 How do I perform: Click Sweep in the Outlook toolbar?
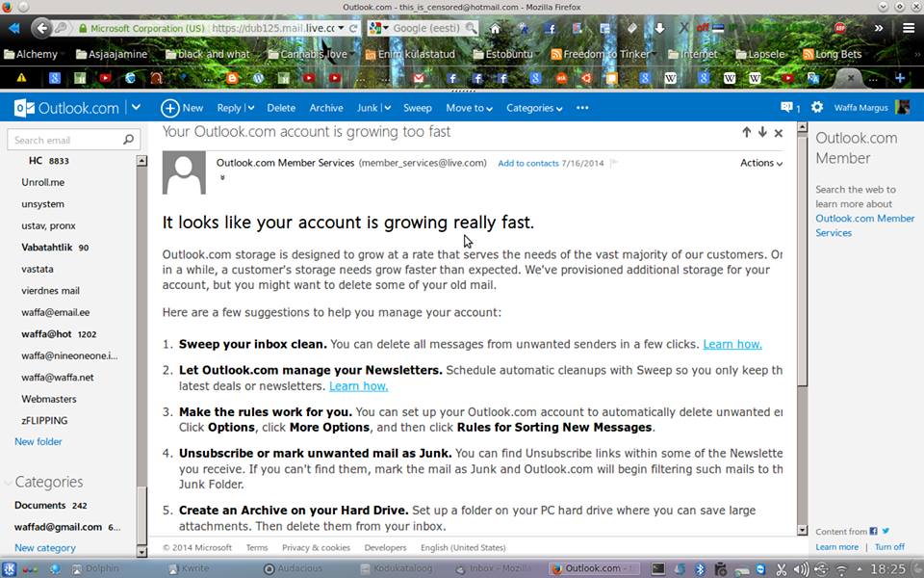pyautogui.click(x=417, y=108)
